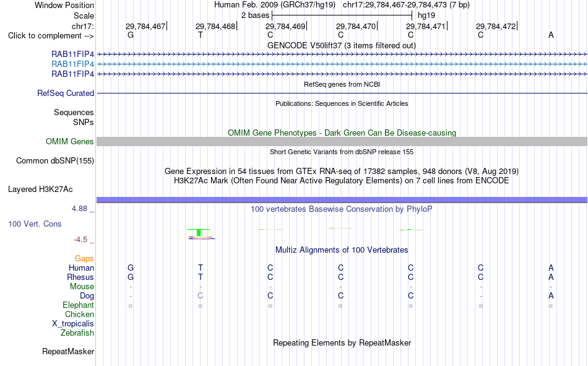Open Repeating Elements by RepeatMasker title
This screenshot has width=588, height=366.
342,342
